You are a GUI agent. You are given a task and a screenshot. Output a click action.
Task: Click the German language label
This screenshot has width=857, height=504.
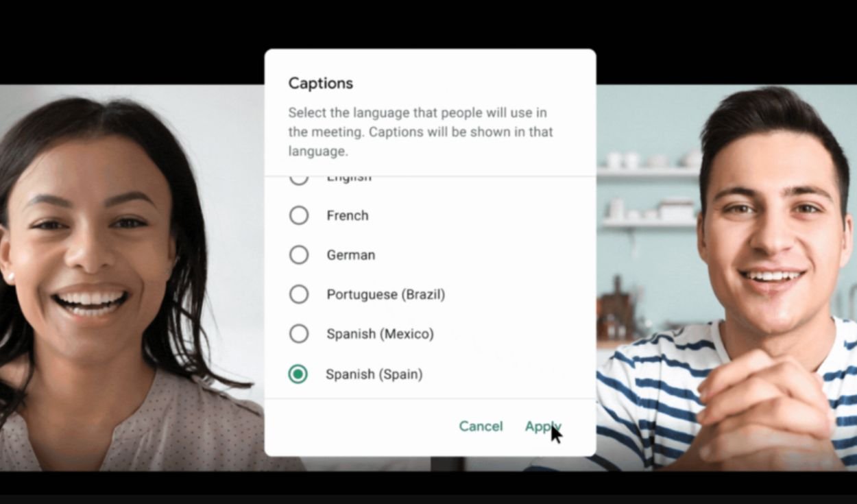pos(351,255)
